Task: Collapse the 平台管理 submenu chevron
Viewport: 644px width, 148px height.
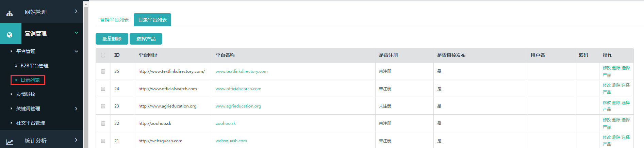Action: click(77, 51)
